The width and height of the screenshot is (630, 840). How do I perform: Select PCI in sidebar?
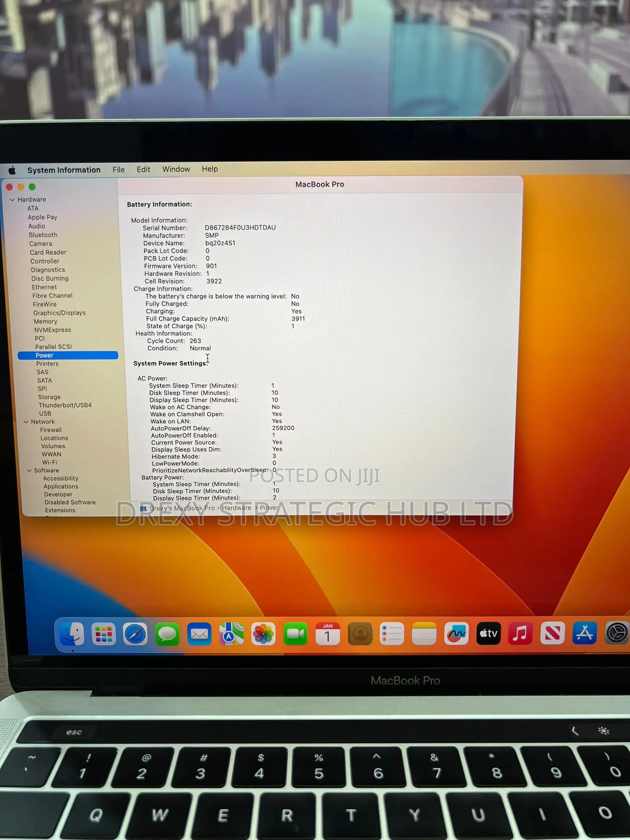[40, 338]
